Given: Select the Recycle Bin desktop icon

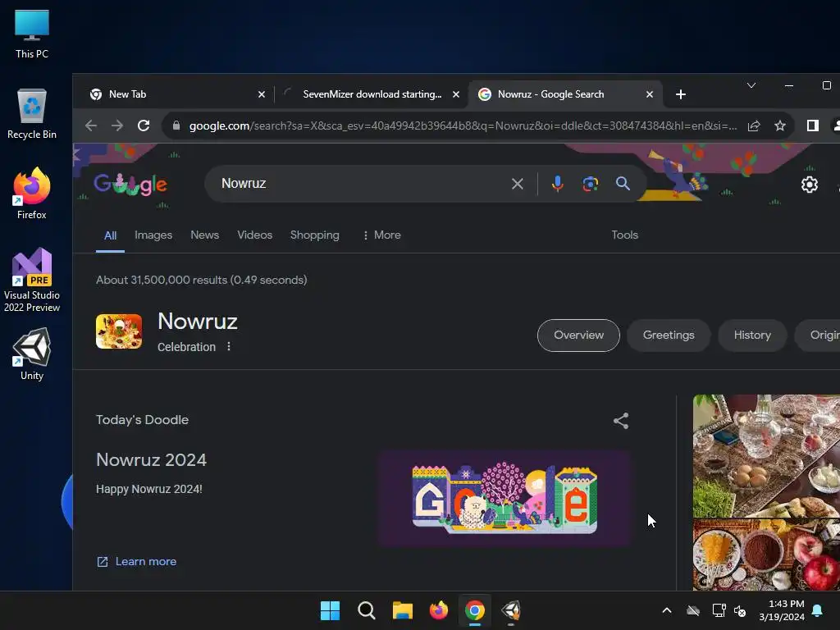Looking at the screenshot, I should 32,114.
